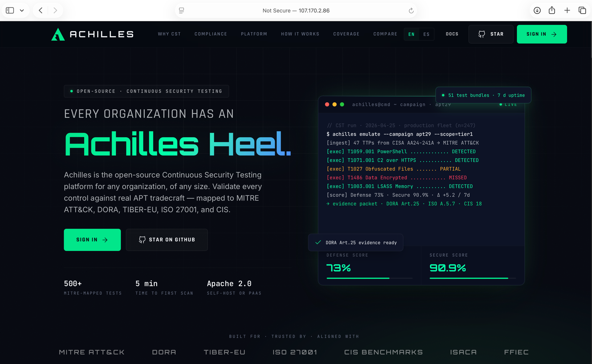This screenshot has width=592, height=364.
Task: Click the Achilles logo in the header
Action: click(92, 34)
